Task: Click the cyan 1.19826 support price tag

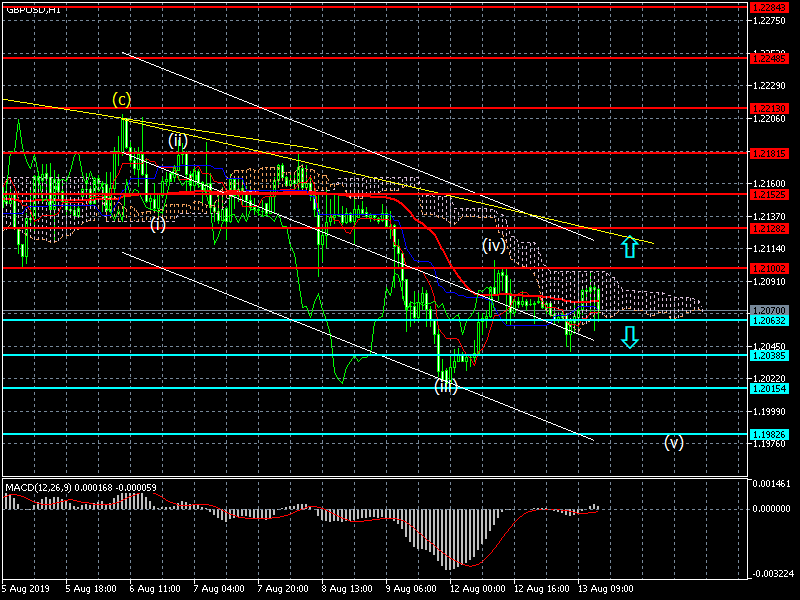Action: [769, 434]
